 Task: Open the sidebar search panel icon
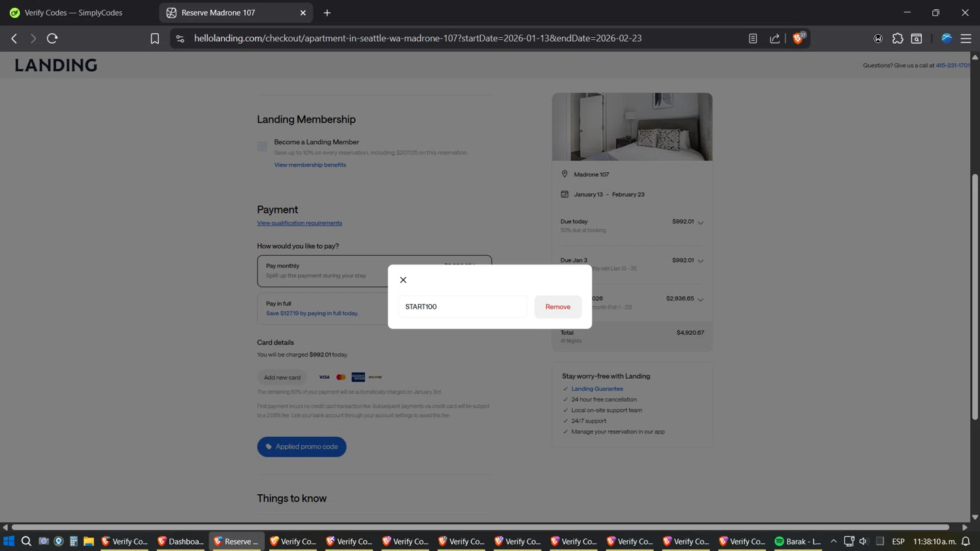point(917,39)
